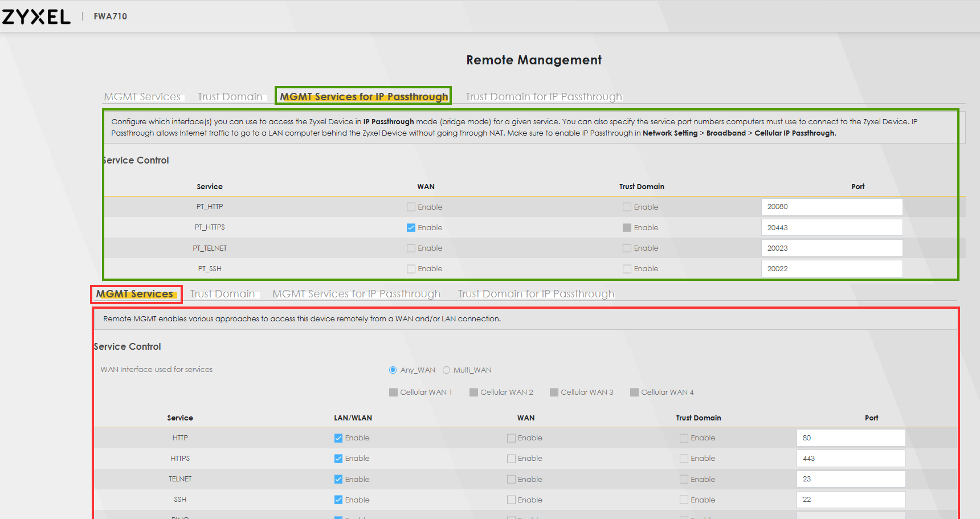
Task: Switch to the upper Trust Domain tab
Action: [230, 97]
